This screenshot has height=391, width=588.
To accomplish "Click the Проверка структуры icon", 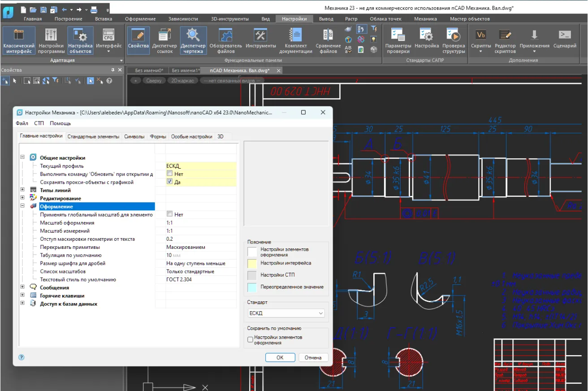I will pos(454,40).
